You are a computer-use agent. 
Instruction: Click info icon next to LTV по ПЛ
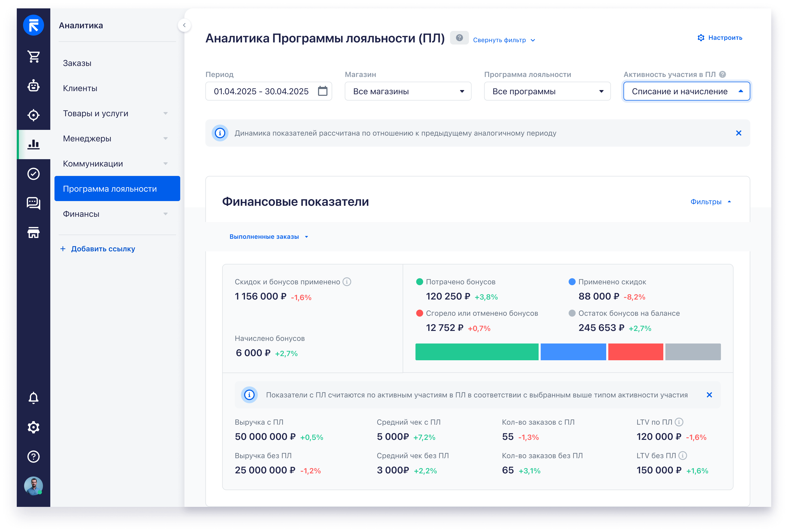[679, 422]
